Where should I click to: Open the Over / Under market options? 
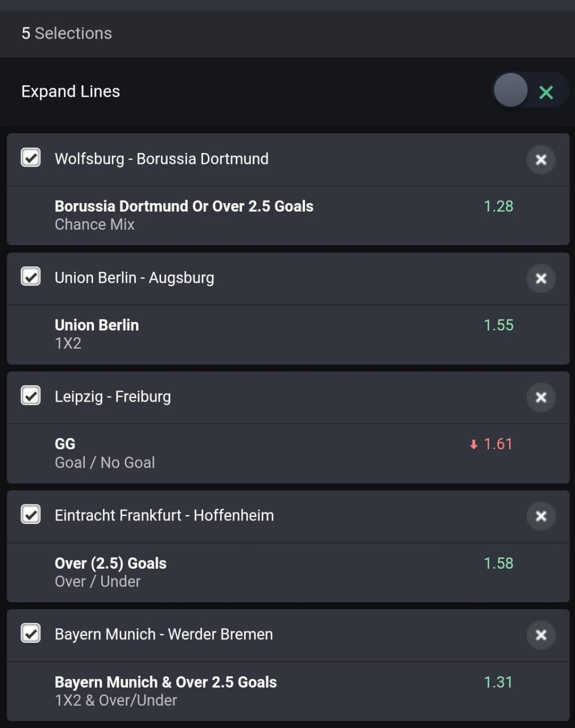coord(97,581)
